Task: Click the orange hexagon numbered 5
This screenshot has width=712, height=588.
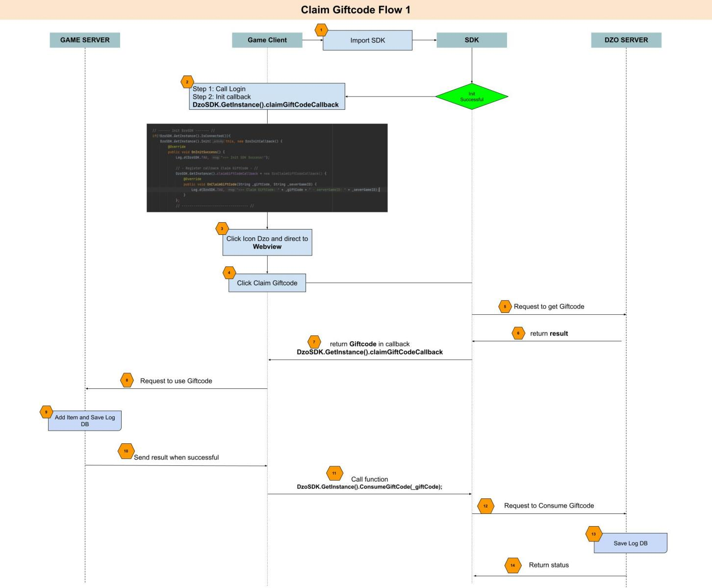Action: tap(505, 307)
